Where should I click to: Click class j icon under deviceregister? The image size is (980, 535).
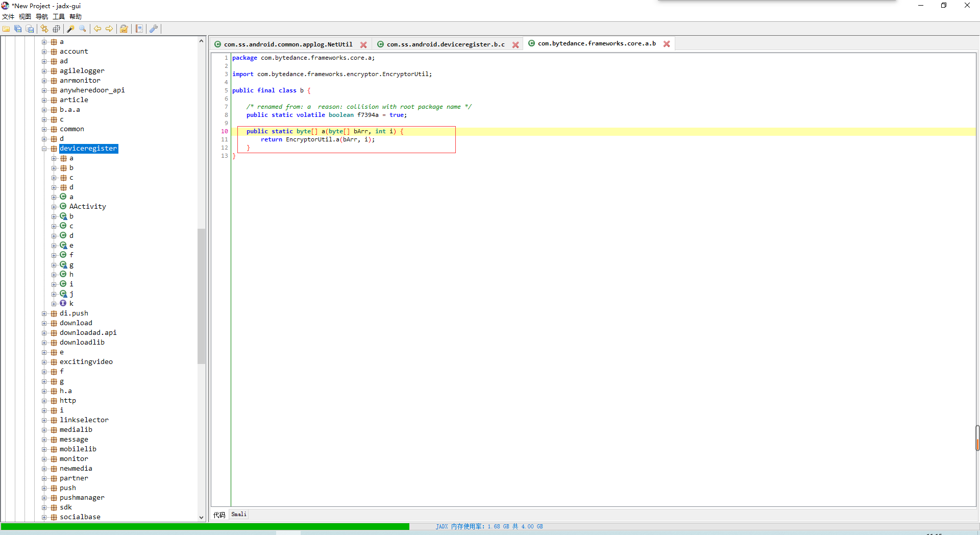(x=63, y=294)
